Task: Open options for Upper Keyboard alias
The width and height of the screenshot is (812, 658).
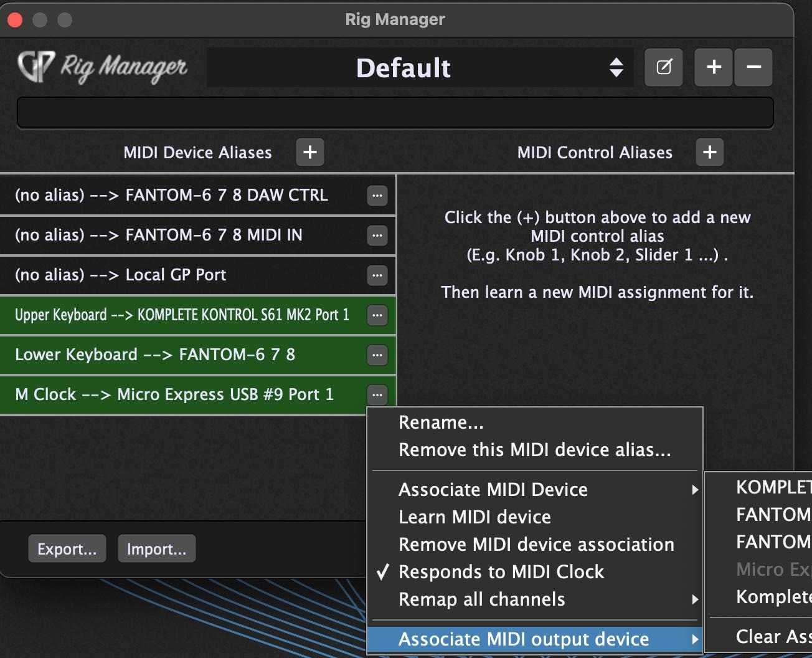Action: tap(377, 315)
